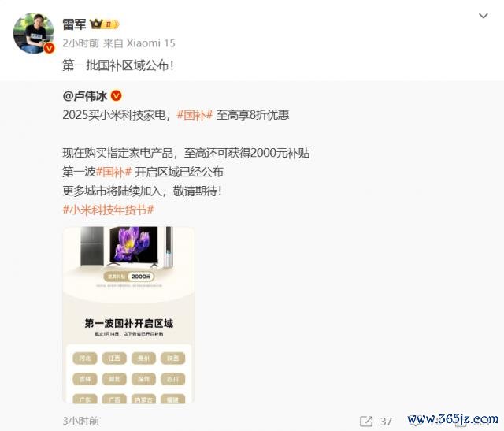Screen dimensions: 504x431
Task: Open the 第一波国补开启区域 image thumbnail
Action: coord(128,315)
